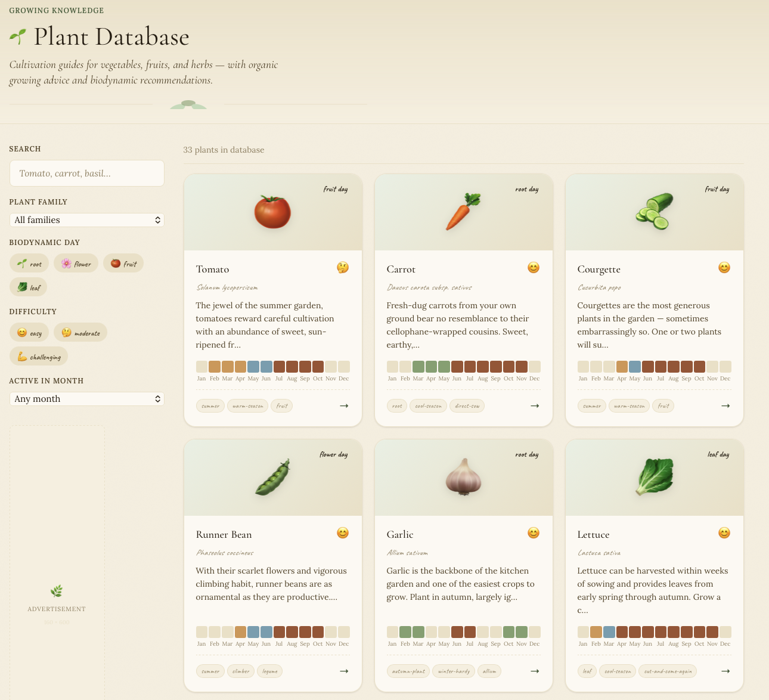The image size is (769, 700).
Task: Toggle the easy difficulty filter
Action: (29, 332)
